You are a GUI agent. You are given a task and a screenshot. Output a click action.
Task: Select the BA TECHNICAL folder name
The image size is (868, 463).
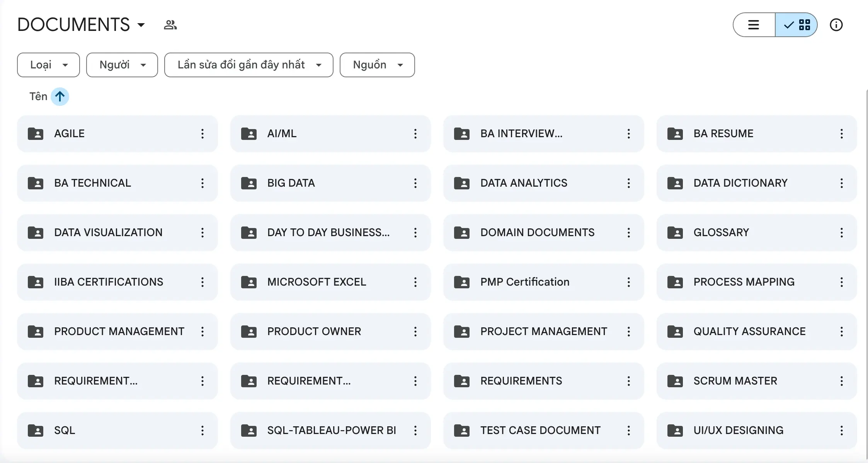[92, 183]
